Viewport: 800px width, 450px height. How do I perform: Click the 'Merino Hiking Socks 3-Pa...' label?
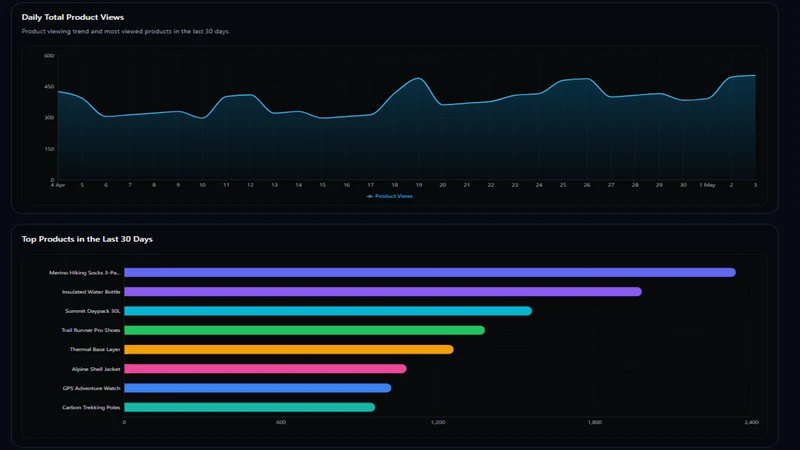(x=85, y=272)
